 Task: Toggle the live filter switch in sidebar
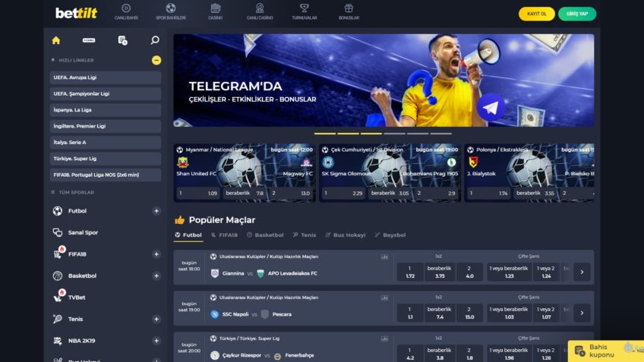click(89, 40)
